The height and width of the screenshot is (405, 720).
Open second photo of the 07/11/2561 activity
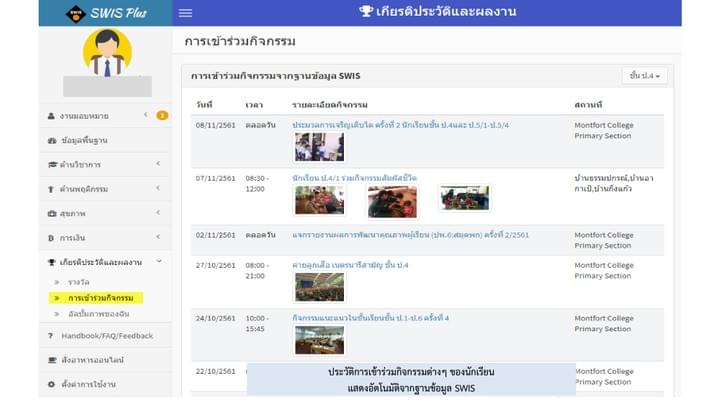click(x=392, y=202)
